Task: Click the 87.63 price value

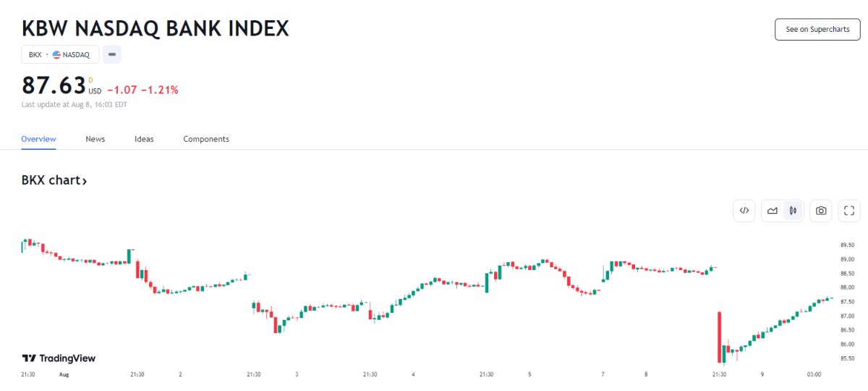Action: 54,86
